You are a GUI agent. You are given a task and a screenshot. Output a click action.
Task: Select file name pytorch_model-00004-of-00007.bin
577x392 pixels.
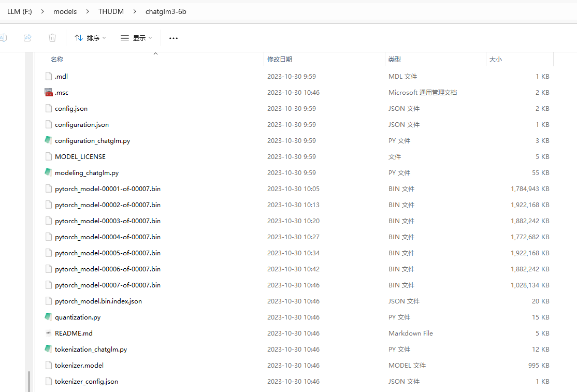click(108, 237)
